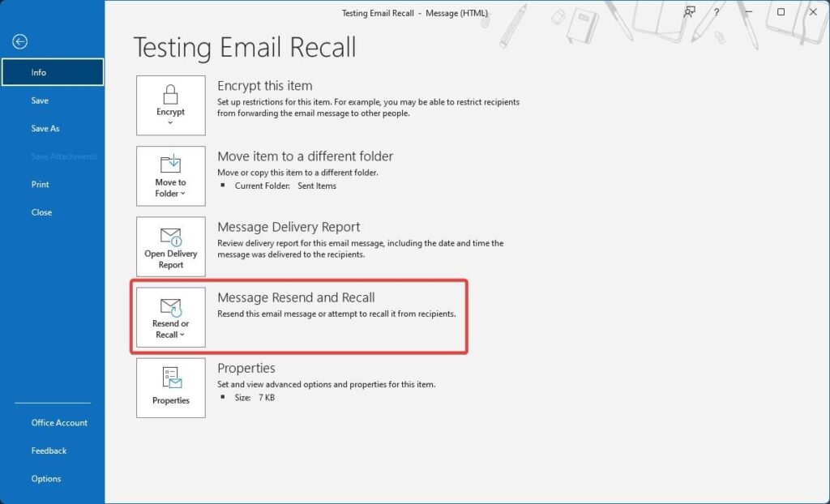830x504 pixels.
Task: Close the window with the X button
Action: point(813,11)
